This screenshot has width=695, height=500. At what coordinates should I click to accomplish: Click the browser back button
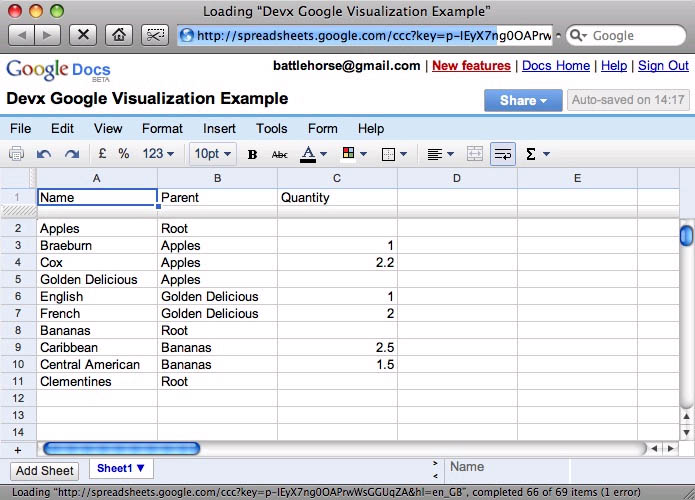tap(21, 35)
